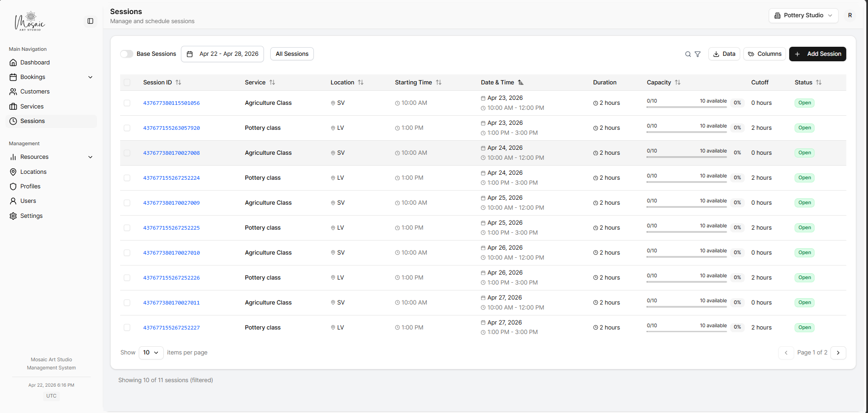Open Locations via its pin icon
The height and width of the screenshot is (413, 868).
pyautogui.click(x=13, y=172)
